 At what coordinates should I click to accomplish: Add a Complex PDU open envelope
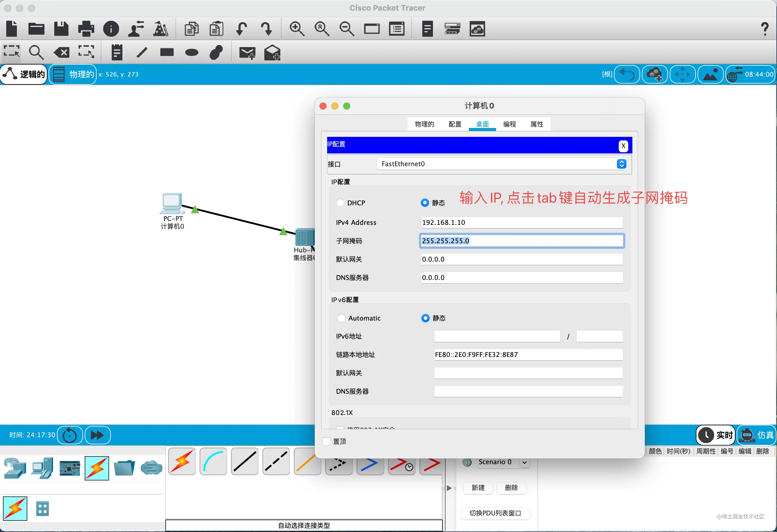[x=272, y=52]
